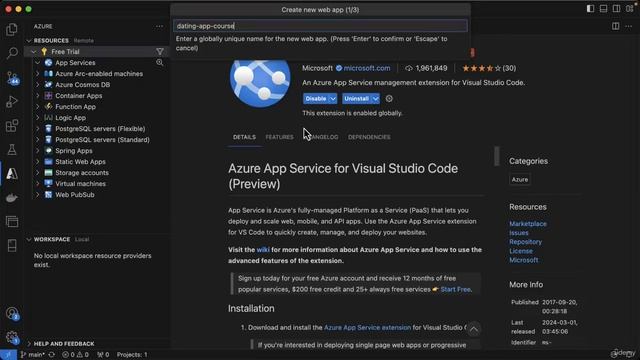Click the Uninstall extension button

tap(357, 99)
